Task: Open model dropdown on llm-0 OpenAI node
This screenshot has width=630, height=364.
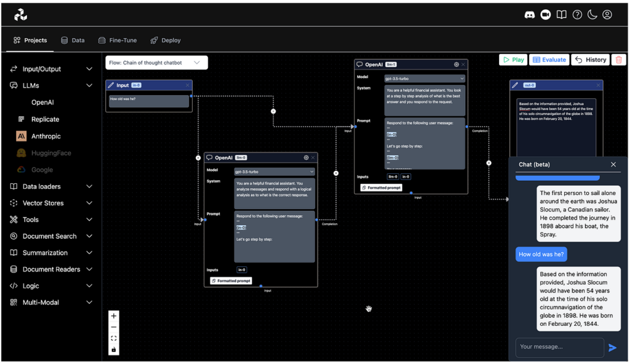Action: pos(274,172)
